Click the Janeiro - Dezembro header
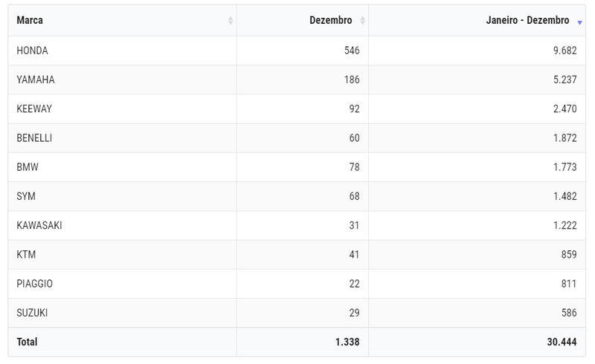This screenshot has height=364, width=595. [x=527, y=20]
